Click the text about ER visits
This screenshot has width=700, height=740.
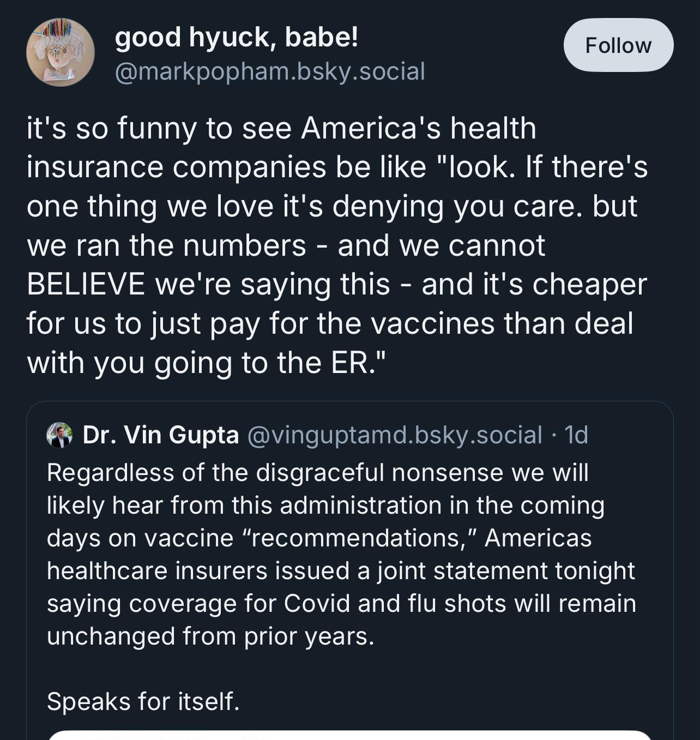click(x=207, y=360)
